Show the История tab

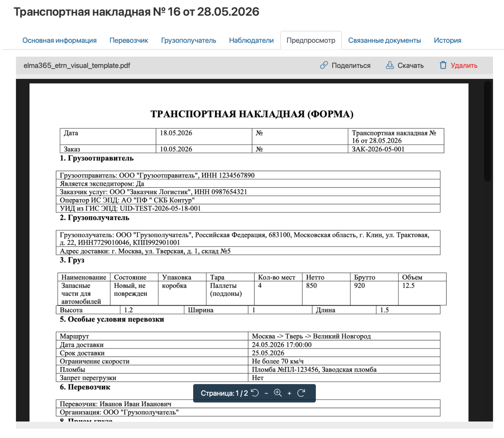tap(447, 40)
